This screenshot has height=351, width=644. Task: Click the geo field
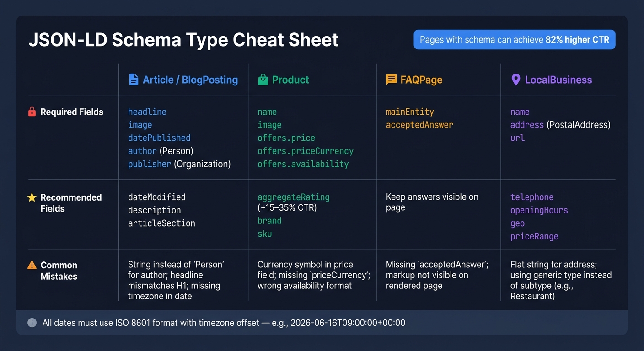click(x=517, y=223)
